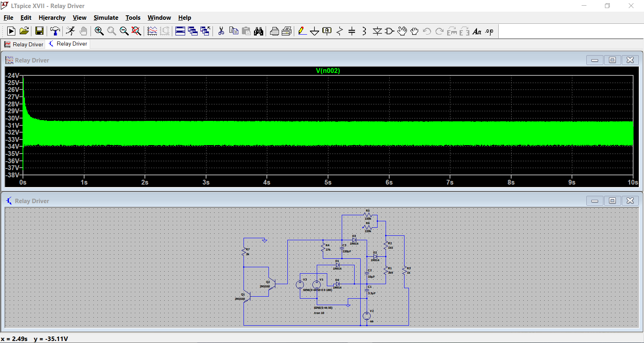Click resistor R7 in the schematic
Viewport: 644px width, 343px height.
[x=244, y=252]
